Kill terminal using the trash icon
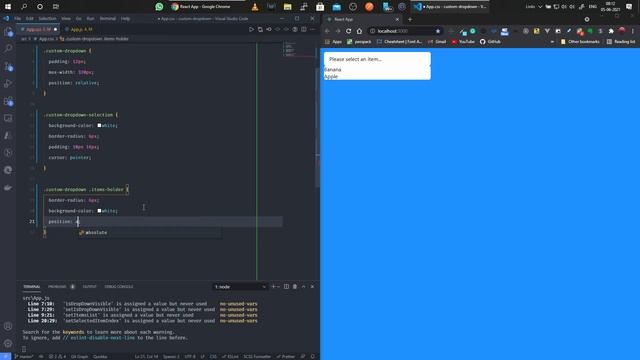This screenshot has width=640, height=360. click(295, 287)
